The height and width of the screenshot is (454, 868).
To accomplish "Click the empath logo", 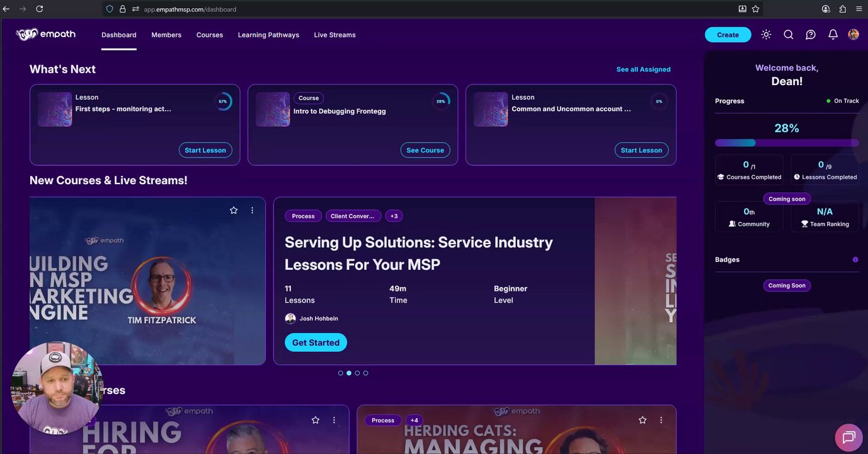I will 46,34.
